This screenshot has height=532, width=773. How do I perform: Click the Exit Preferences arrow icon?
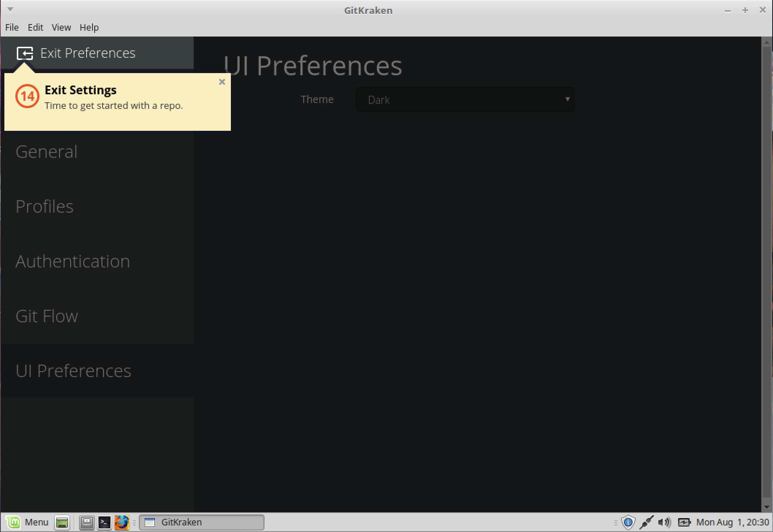(25, 53)
